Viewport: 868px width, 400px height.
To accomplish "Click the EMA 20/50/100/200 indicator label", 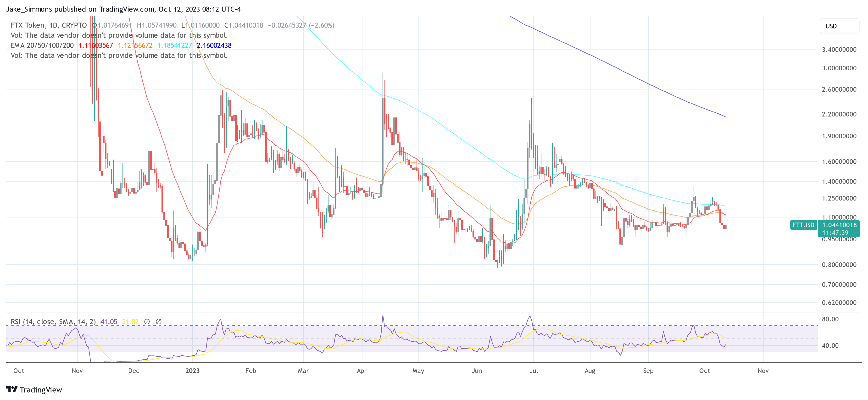I will click(x=42, y=45).
